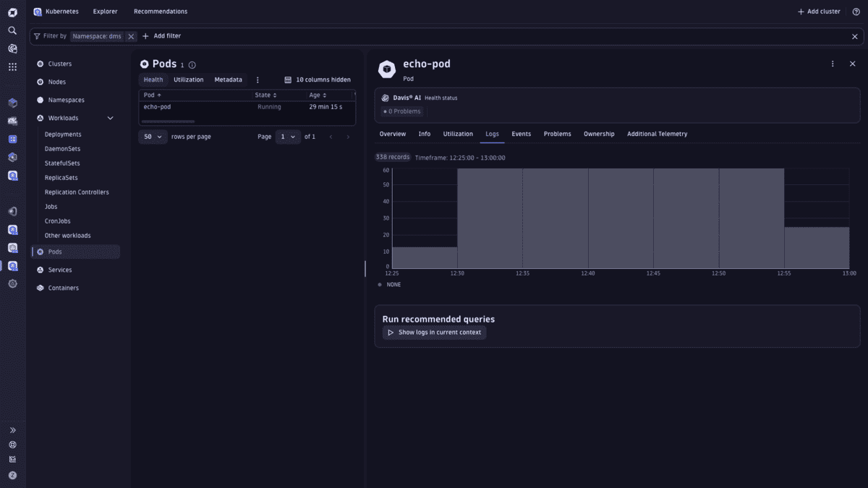
Task: Open global search in the left rail
Action: [12, 30]
